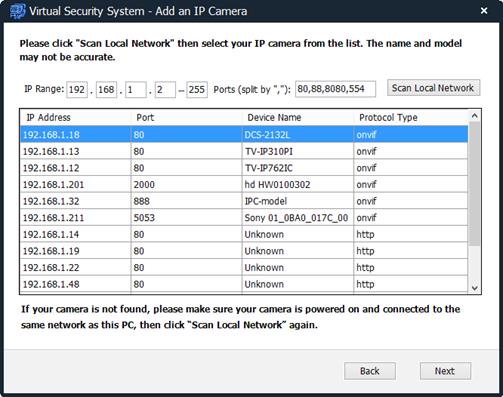Click the Back button
Viewport: 503px width, 397px height.
click(x=370, y=371)
